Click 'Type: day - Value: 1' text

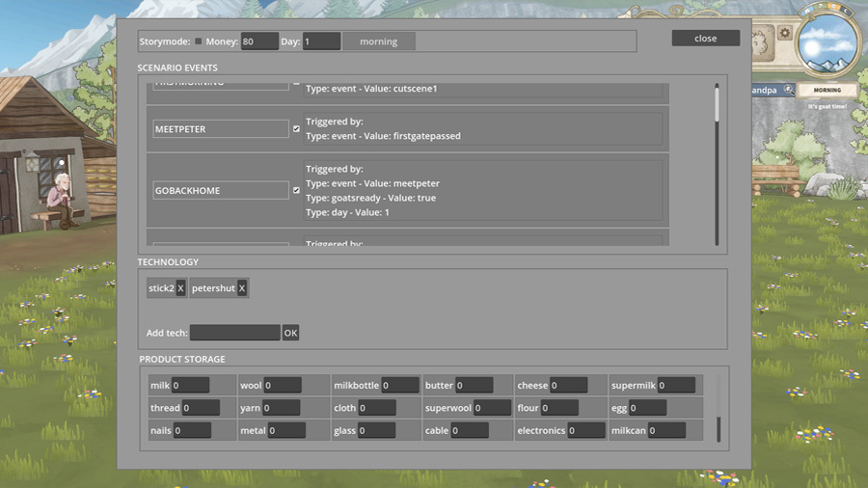(347, 212)
